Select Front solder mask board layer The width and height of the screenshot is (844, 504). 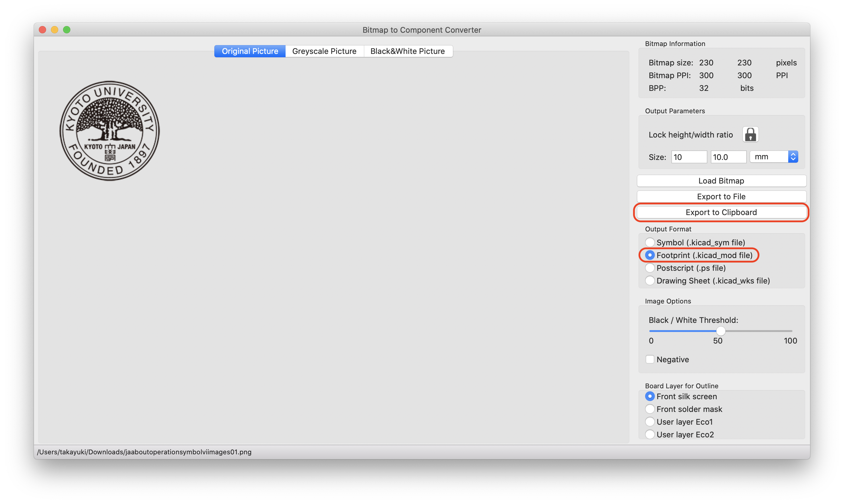coord(651,409)
